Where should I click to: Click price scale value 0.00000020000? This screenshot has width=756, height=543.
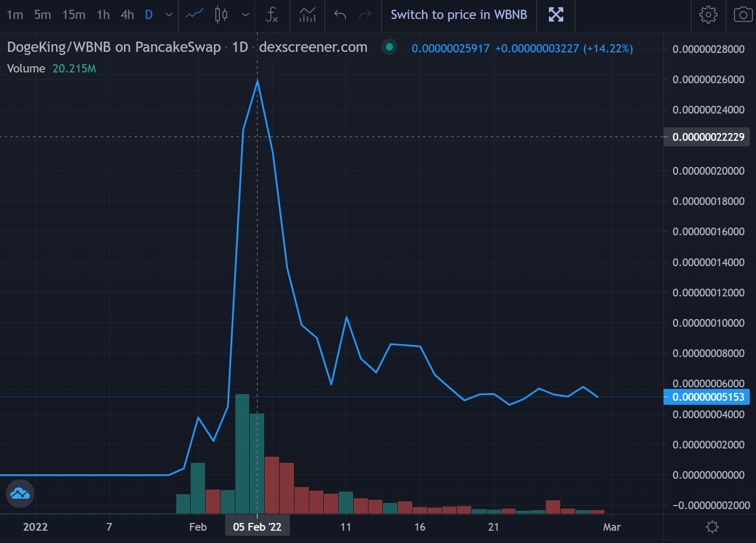click(x=708, y=171)
